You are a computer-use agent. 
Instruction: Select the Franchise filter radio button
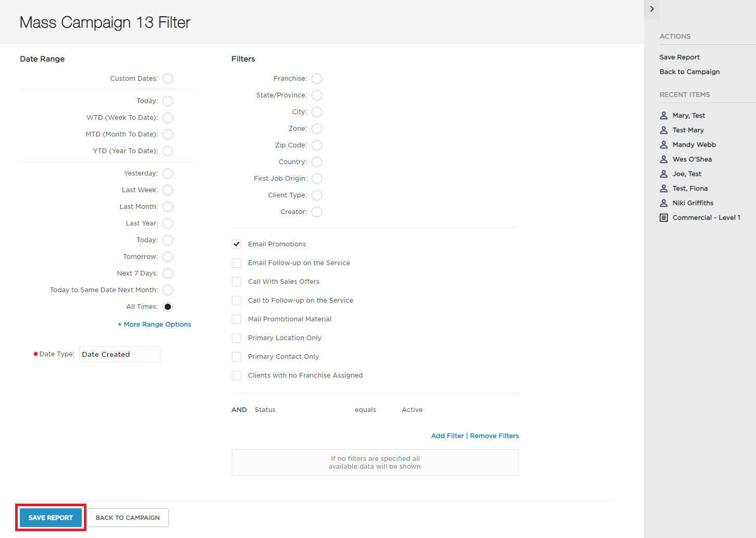click(x=317, y=79)
